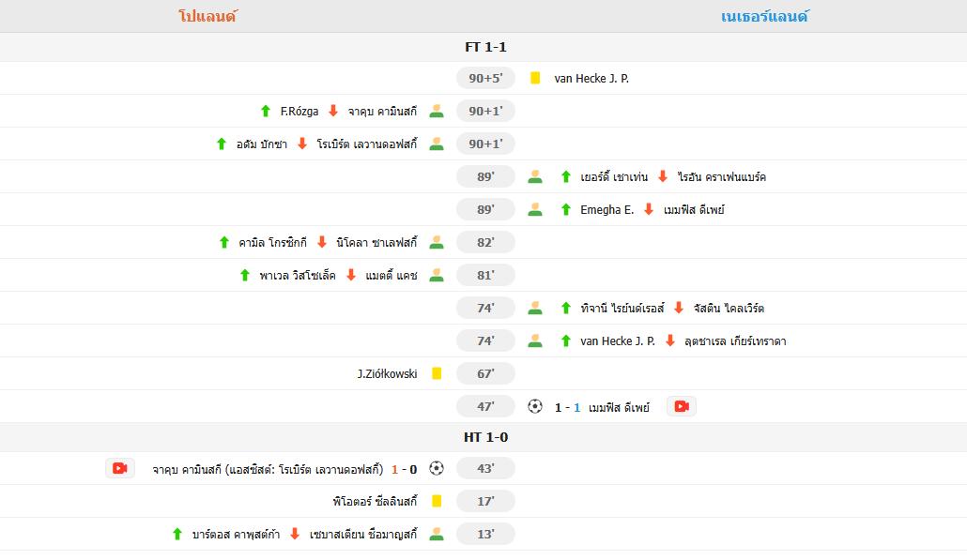Click player name J.Ziółkowski
967x560 pixels.
tap(387, 374)
